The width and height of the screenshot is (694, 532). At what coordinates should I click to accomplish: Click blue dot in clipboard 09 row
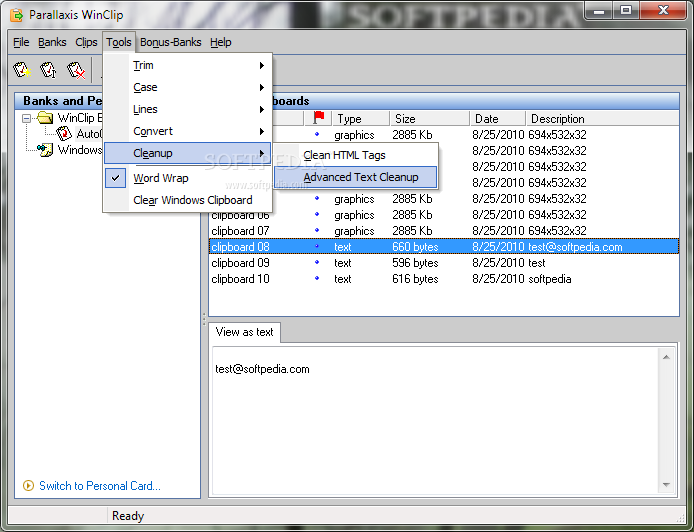[x=316, y=262]
